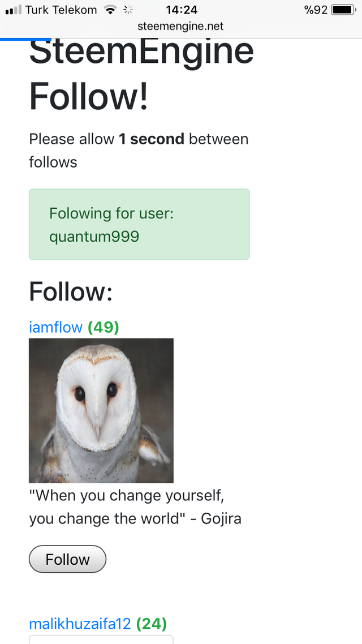Tap the steemengine.net address bar

point(181,26)
